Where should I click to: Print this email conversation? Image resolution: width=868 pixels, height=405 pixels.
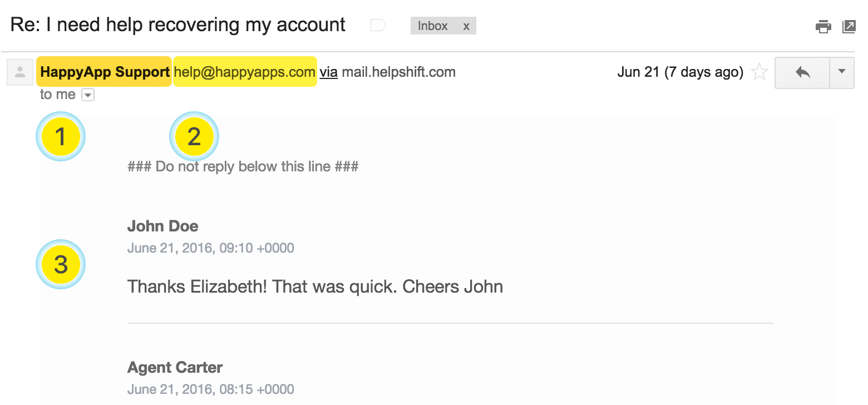point(823,27)
